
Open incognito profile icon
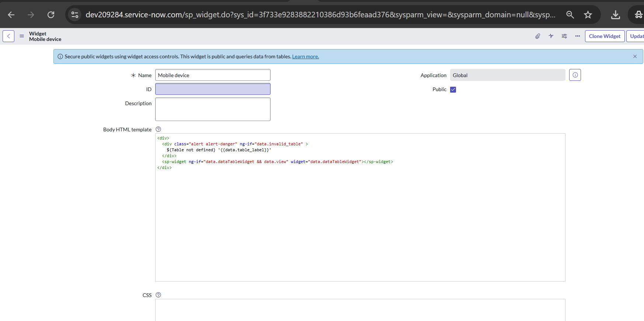pos(638,15)
